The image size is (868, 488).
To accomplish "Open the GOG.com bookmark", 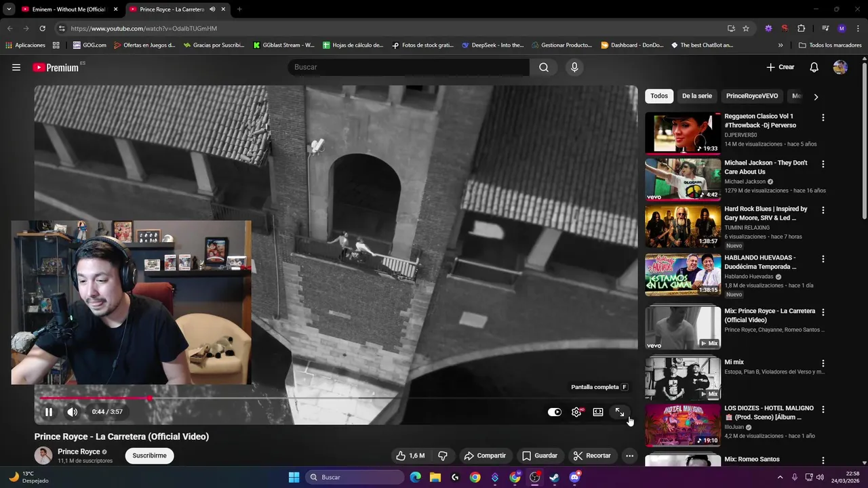I will pos(90,45).
